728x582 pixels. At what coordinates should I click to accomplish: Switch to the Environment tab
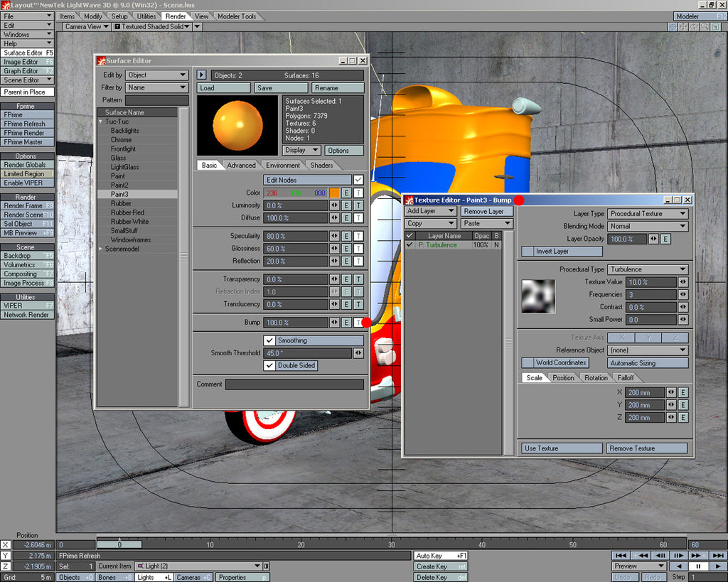(283, 166)
